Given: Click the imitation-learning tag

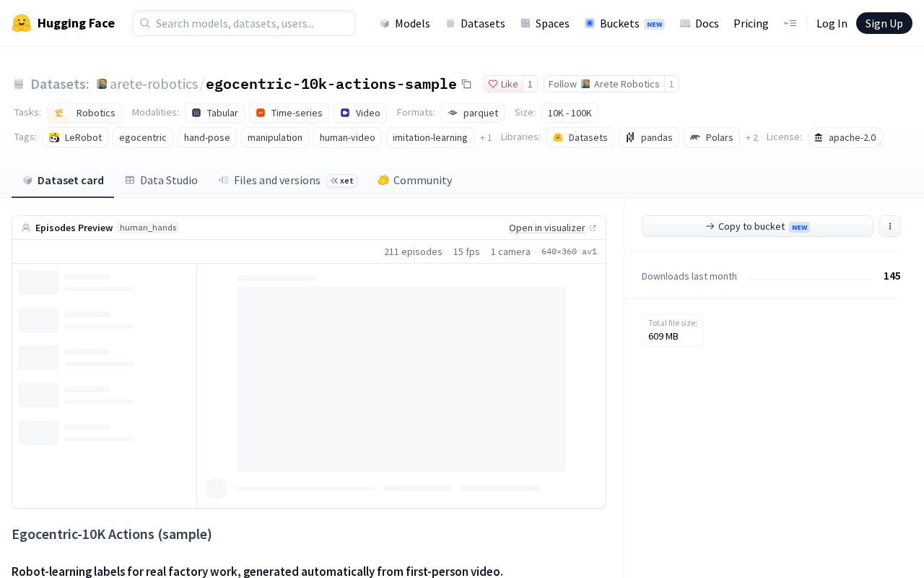Looking at the screenshot, I should click(x=430, y=137).
